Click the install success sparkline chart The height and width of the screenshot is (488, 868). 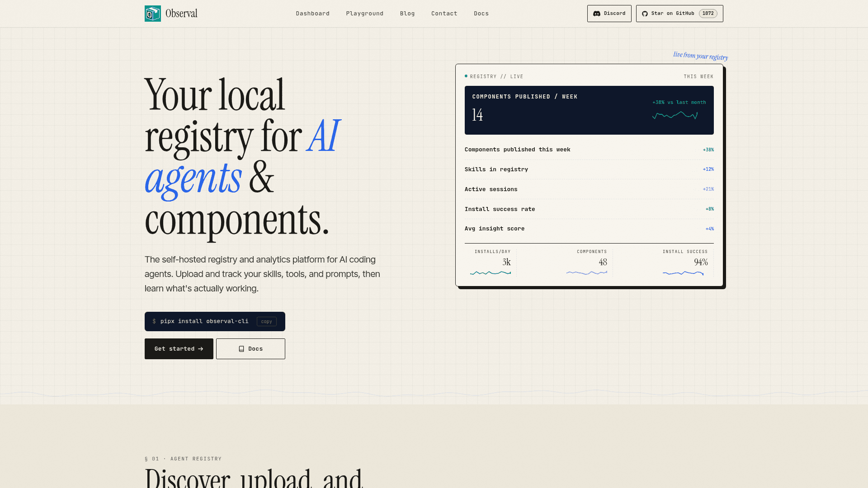[683, 273]
